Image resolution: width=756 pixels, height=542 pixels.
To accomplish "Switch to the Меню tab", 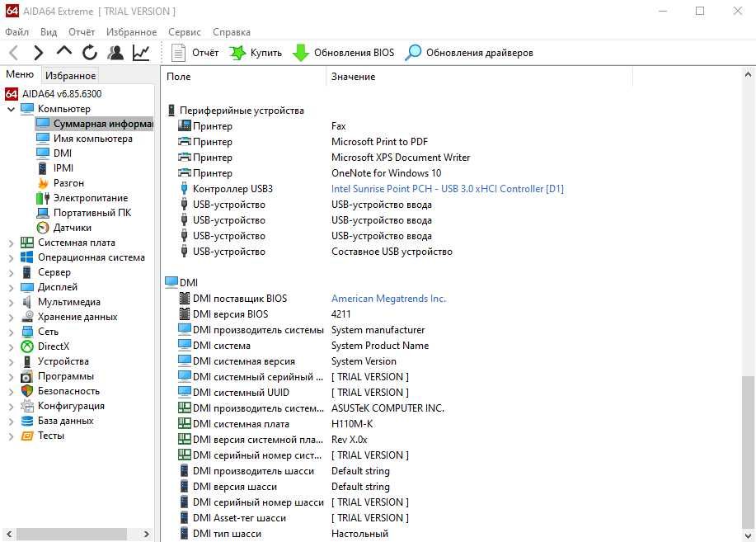I will coord(20,74).
